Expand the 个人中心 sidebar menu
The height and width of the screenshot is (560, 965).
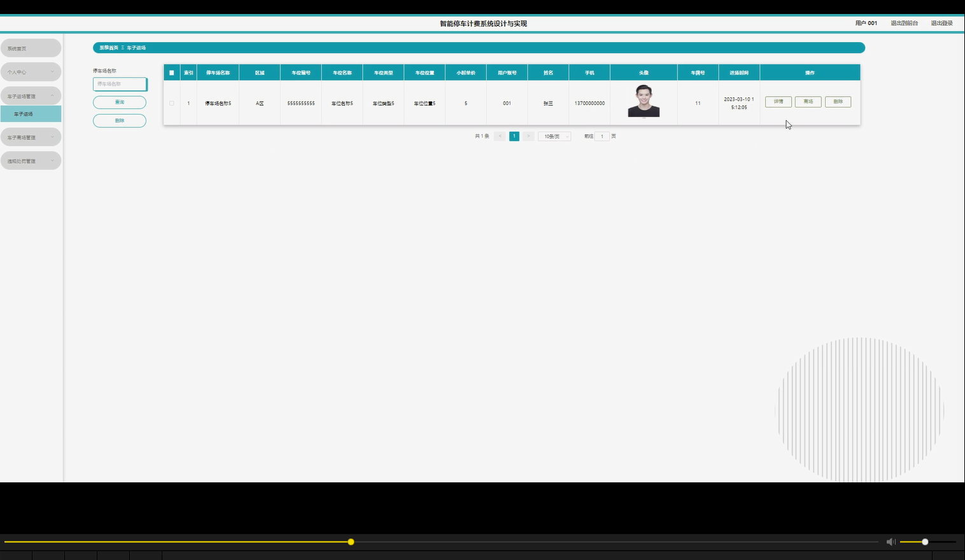(x=31, y=72)
